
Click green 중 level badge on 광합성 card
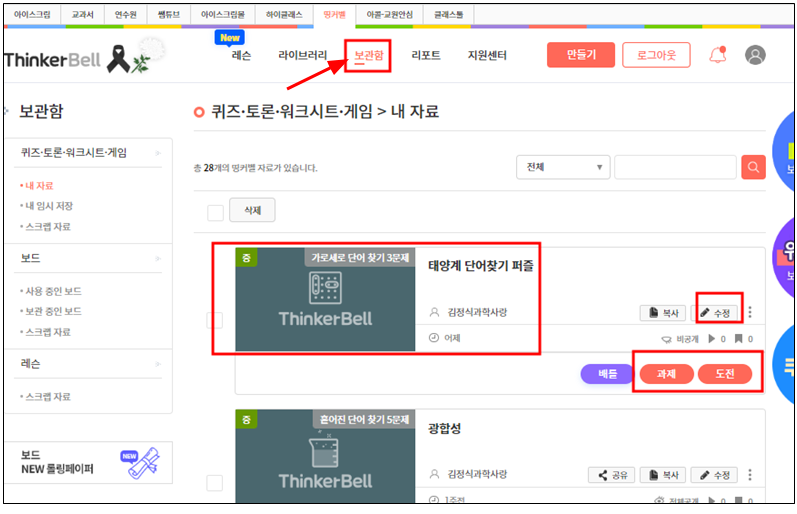coord(247,419)
